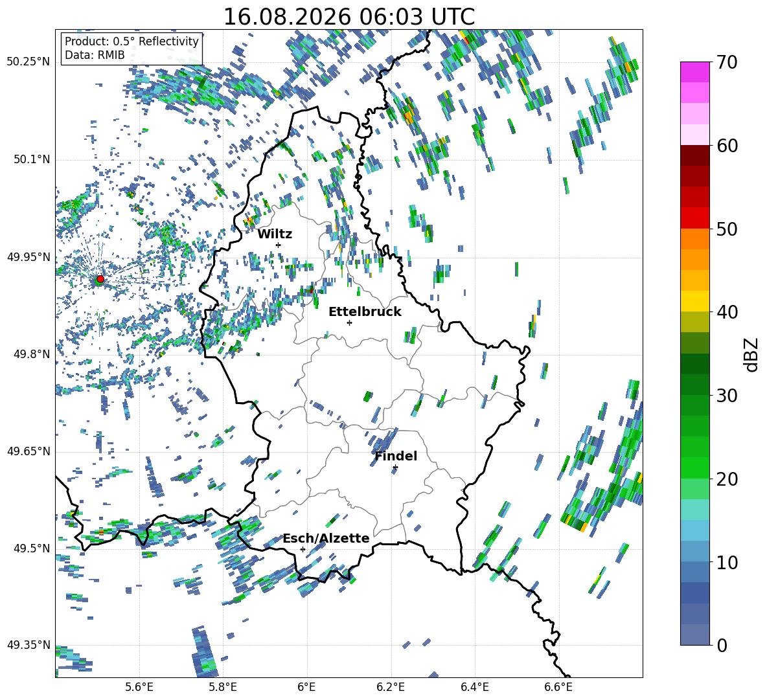The height and width of the screenshot is (700, 767).
Task: Click the dBZ colorbar axis label
Action: (x=751, y=354)
